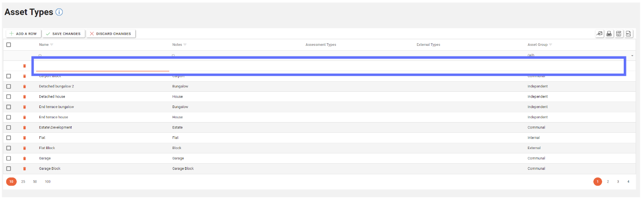Click the rightmost document export icon

pos(629,34)
